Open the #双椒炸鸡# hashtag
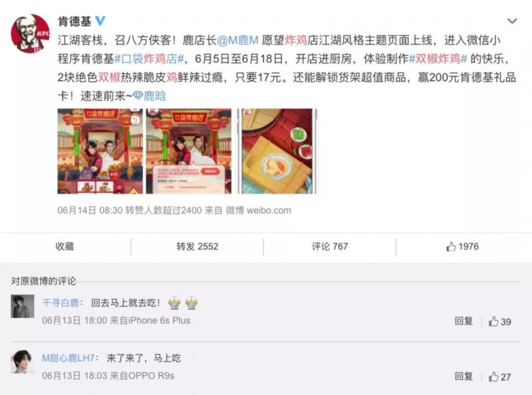The image size is (532, 395). 438,59
